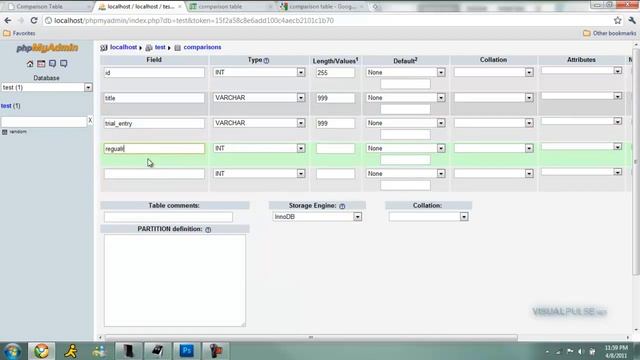Click the test database link in sidebar
This screenshot has width=640, height=360.
pos(6,106)
